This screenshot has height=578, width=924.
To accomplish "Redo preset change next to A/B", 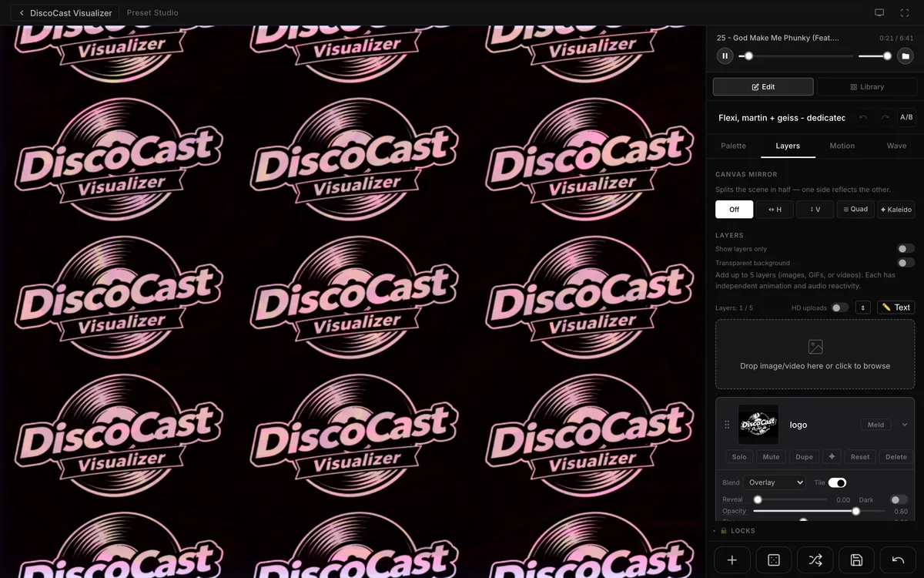I will (x=885, y=117).
